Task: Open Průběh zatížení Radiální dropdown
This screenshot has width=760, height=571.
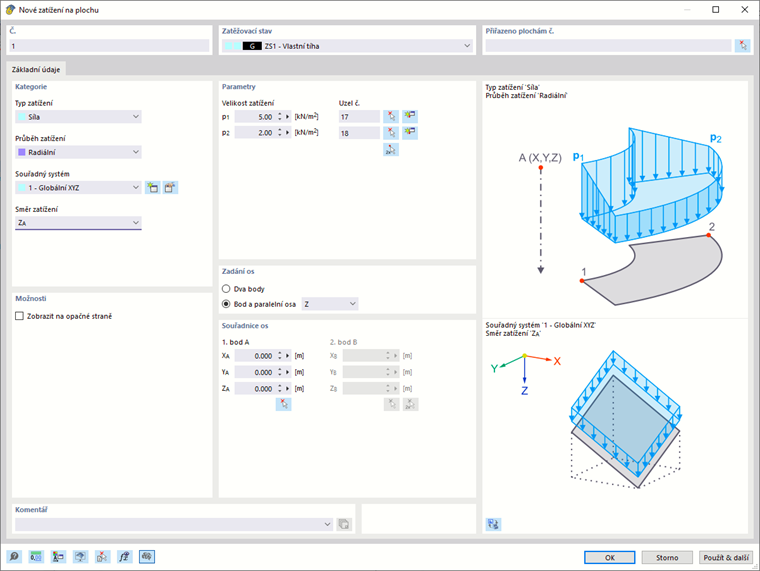Action: 78,152
